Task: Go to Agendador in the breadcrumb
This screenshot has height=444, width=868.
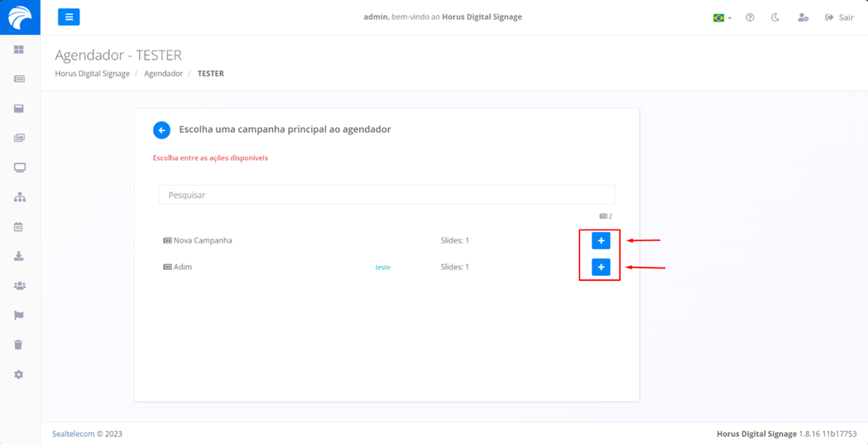Action: 163,74
